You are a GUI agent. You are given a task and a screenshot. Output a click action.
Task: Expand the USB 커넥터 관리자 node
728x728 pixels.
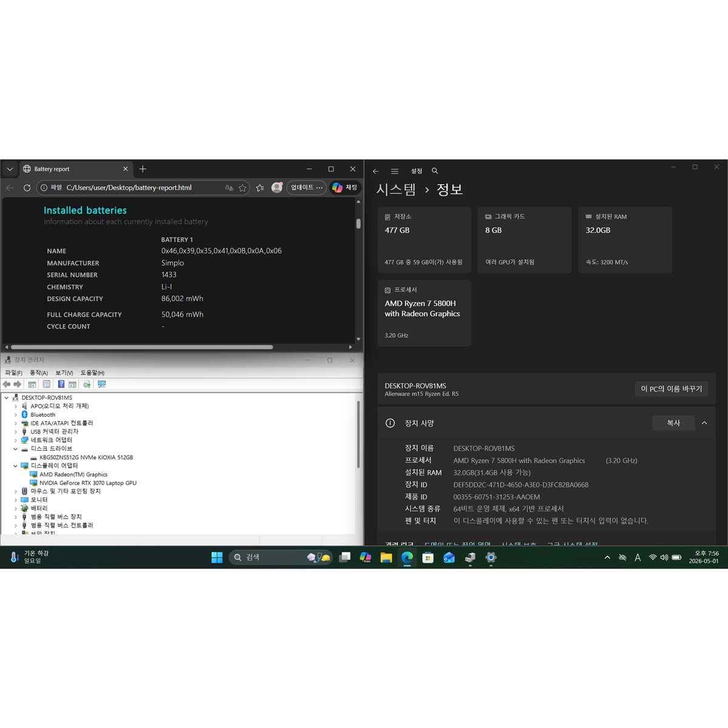click(16, 432)
